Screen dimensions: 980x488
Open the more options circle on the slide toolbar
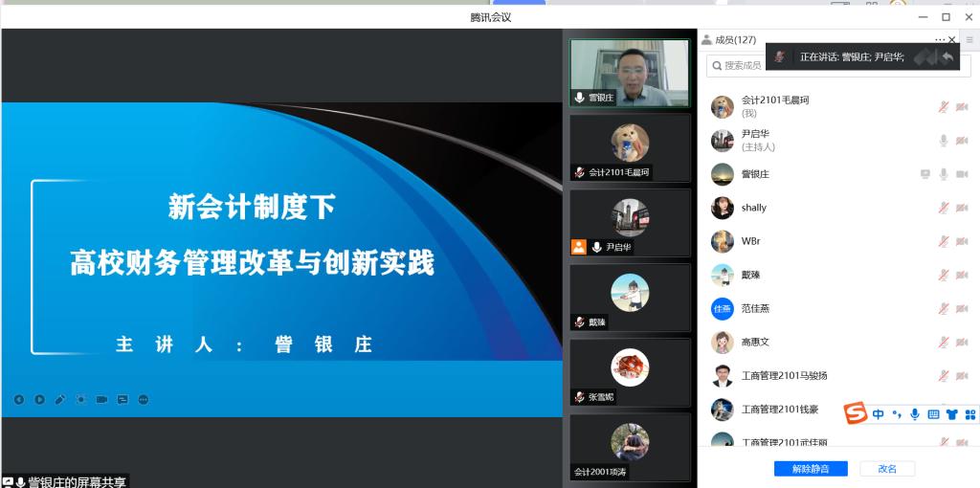point(144,399)
